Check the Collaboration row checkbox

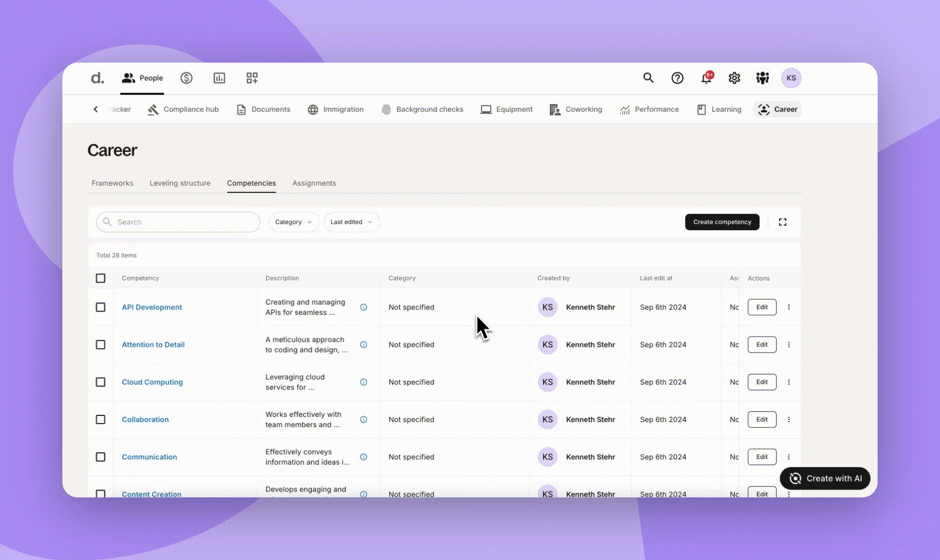coord(101,419)
